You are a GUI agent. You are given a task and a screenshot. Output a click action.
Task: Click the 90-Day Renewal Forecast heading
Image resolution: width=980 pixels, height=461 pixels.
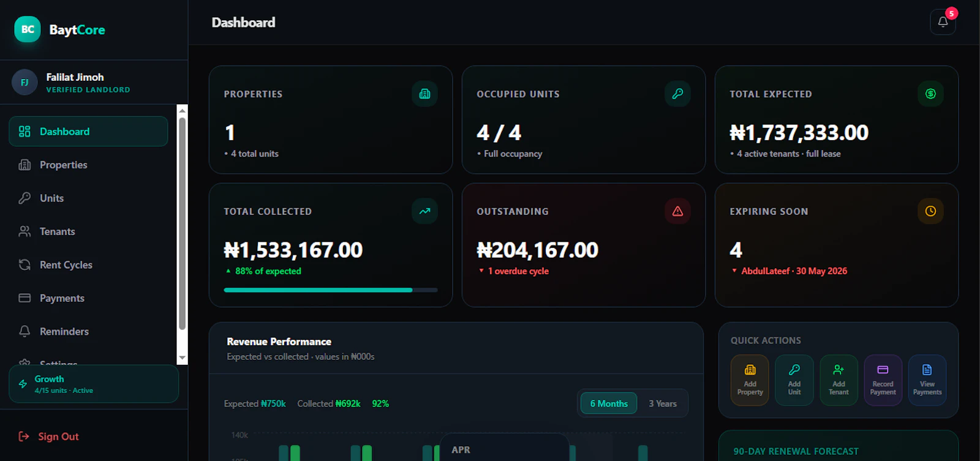tap(796, 451)
